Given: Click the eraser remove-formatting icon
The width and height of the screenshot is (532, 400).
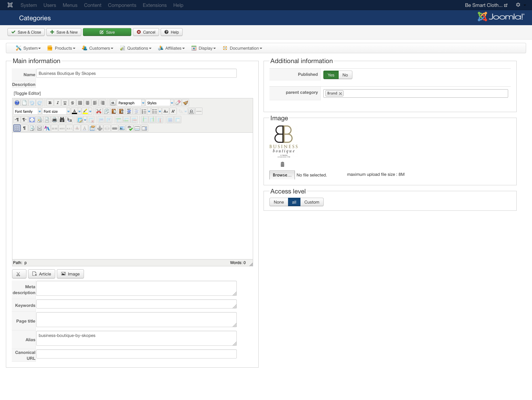Looking at the screenshot, I should [x=178, y=103].
